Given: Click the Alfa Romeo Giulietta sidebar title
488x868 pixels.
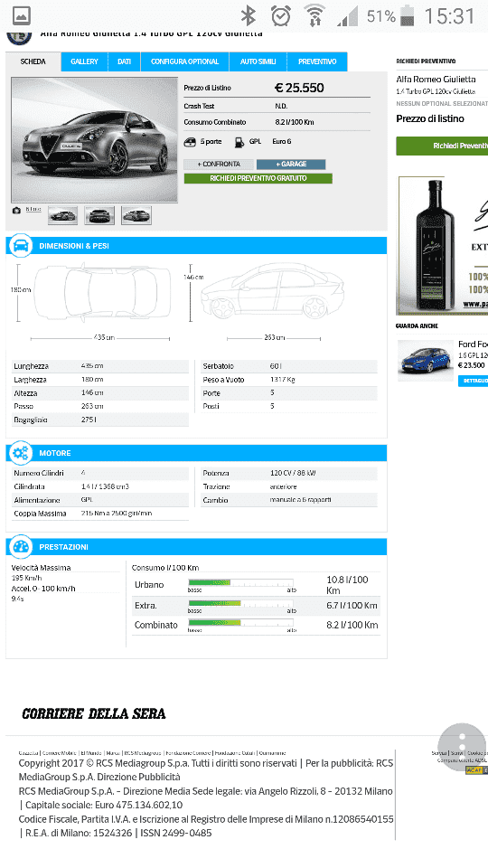Looking at the screenshot, I should pos(436,80).
